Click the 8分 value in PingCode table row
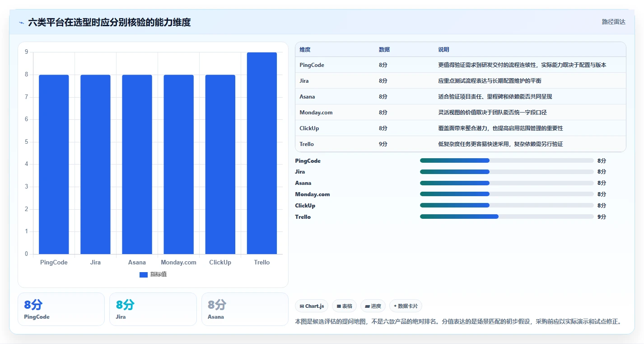This screenshot has height=344, width=644. click(x=383, y=65)
